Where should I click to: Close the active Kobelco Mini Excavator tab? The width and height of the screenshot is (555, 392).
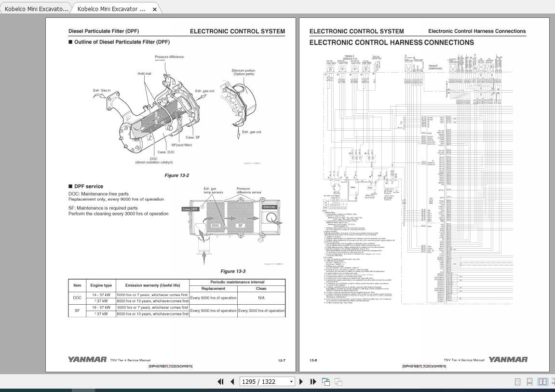[155, 9]
